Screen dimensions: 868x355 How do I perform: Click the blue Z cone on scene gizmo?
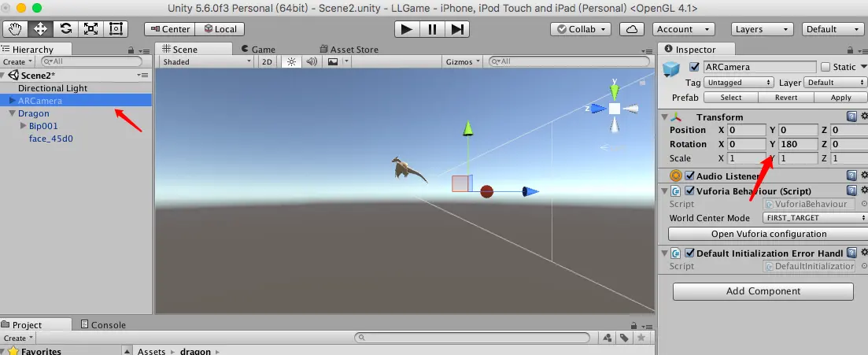pyautogui.click(x=597, y=109)
